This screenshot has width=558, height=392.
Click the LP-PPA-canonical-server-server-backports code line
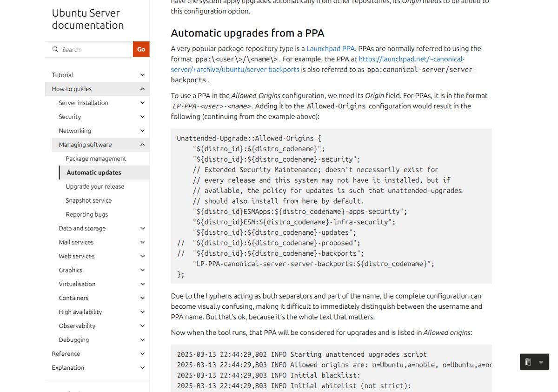(x=313, y=264)
